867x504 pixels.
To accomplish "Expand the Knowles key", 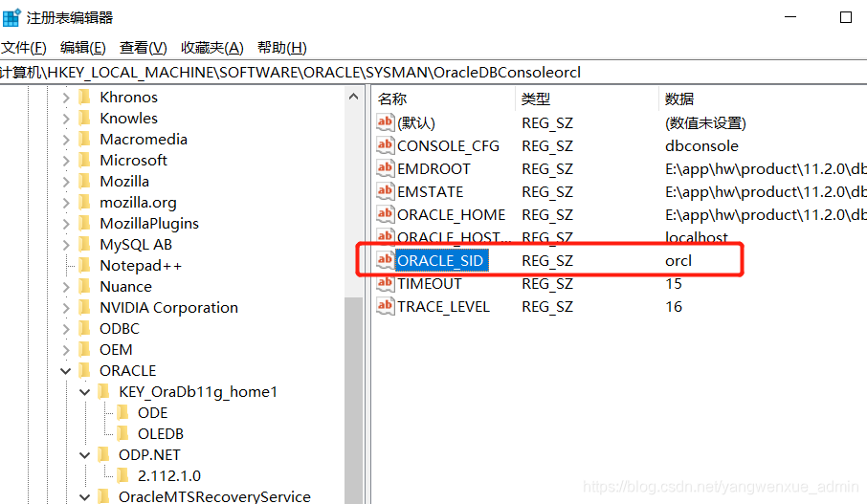I will point(66,119).
